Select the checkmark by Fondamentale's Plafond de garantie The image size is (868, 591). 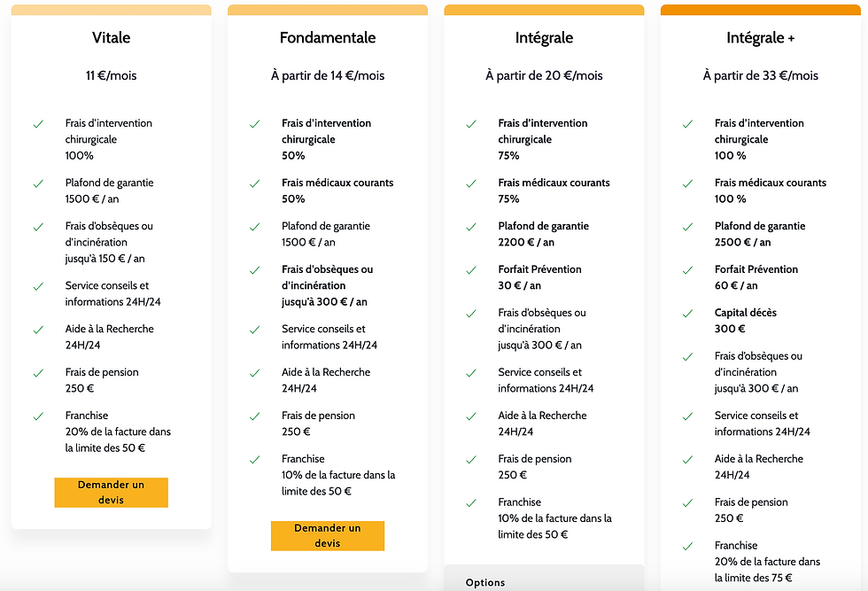[x=255, y=227]
